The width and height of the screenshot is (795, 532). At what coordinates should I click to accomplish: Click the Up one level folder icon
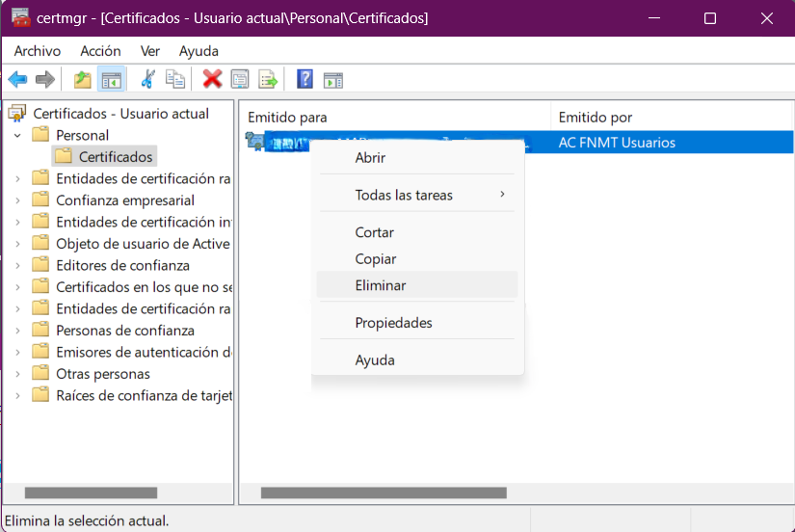pos(83,79)
